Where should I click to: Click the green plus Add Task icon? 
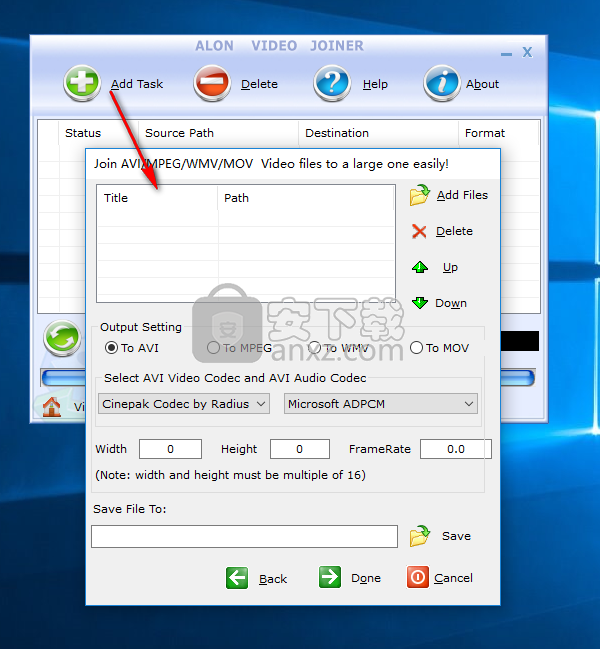(82, 83)
